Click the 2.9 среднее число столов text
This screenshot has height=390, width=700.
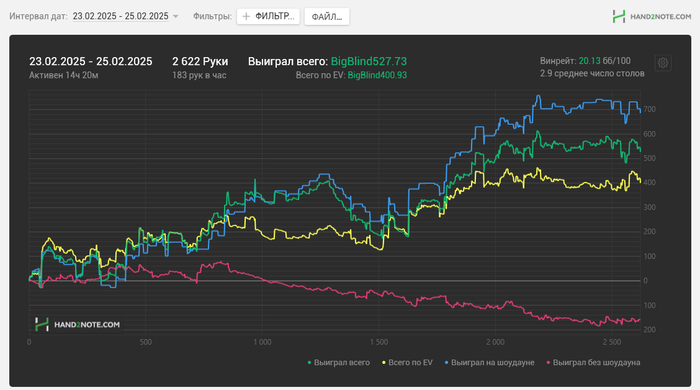pyautogui.click(x=592, y=73)
